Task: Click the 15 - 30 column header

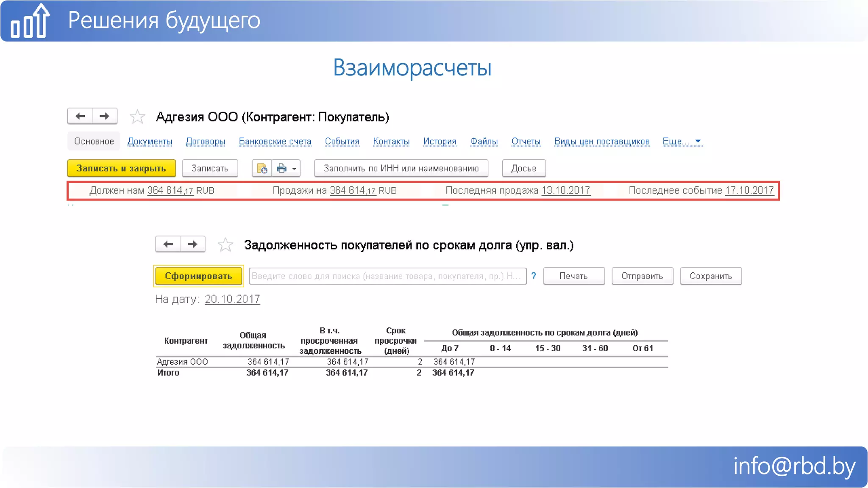Action: pos(548,348)
